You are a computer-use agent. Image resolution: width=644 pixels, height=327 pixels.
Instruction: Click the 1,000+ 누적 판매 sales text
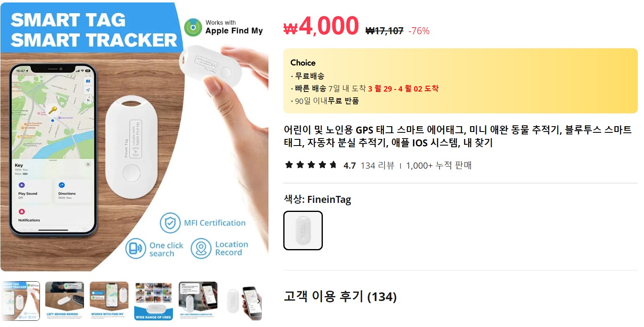click(439, 166)
